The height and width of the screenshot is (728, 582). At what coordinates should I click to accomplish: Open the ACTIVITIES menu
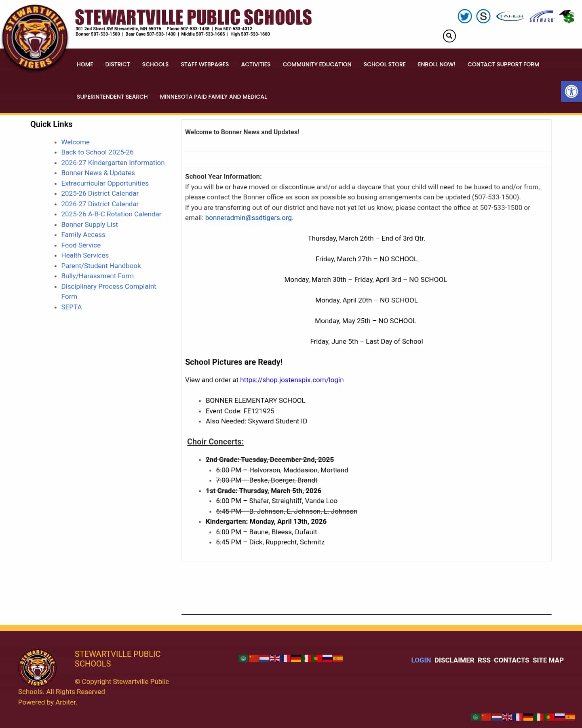pos(256,64)
